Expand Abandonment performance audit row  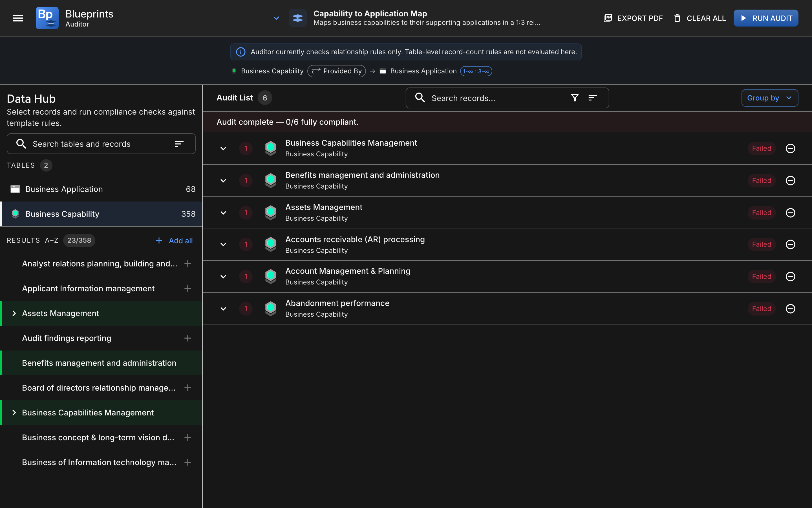click(x=223, y=309)
